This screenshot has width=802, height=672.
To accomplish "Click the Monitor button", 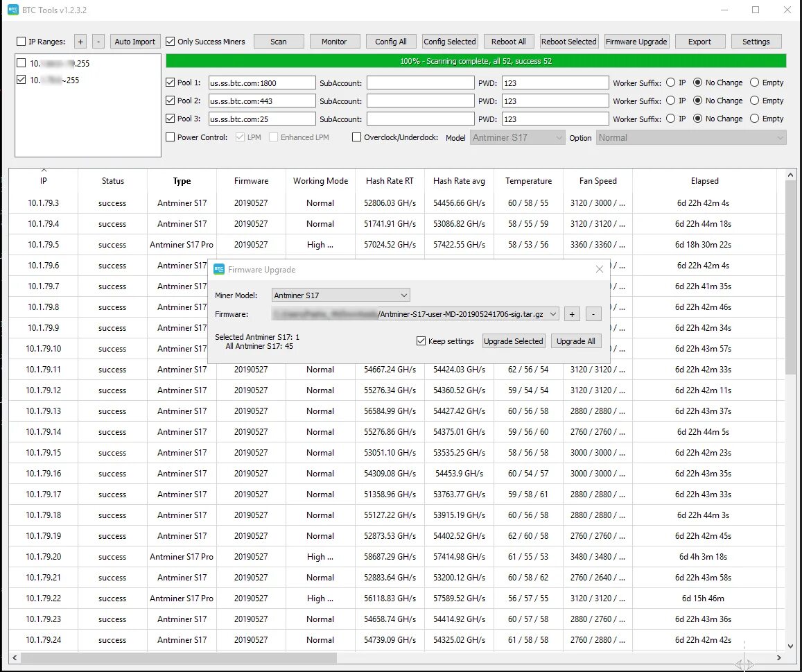I will coord(334,42).
